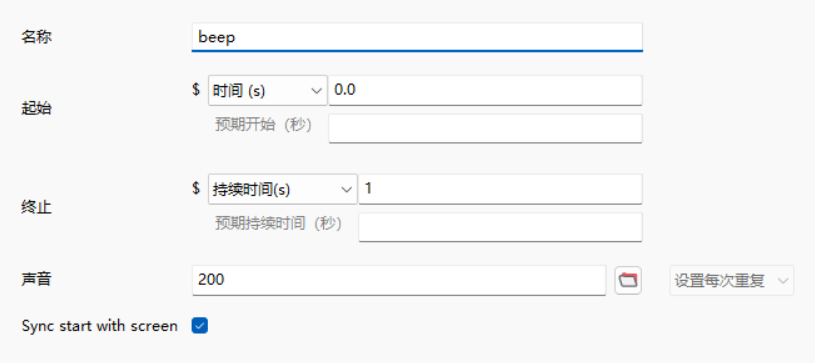815x363 pixels.
Task: Click the 声音 field containing 200
Action: click(x=399, y=281)
